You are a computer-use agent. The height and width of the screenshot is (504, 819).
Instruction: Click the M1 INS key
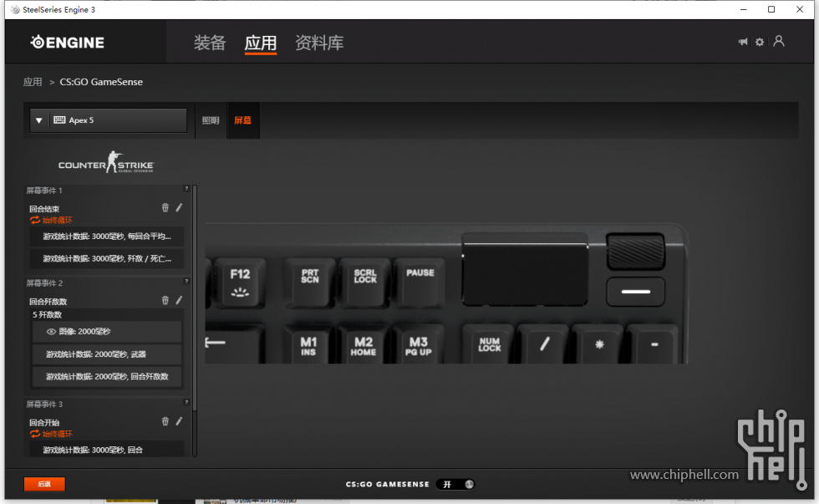tap(308, 344)
